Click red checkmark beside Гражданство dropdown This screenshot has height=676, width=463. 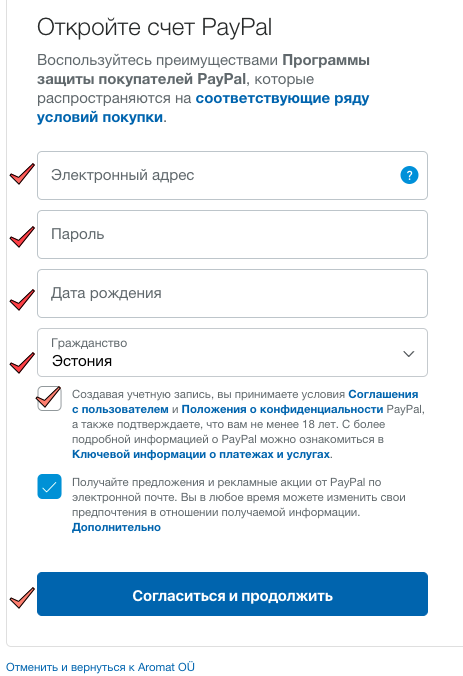click(22, 362)
